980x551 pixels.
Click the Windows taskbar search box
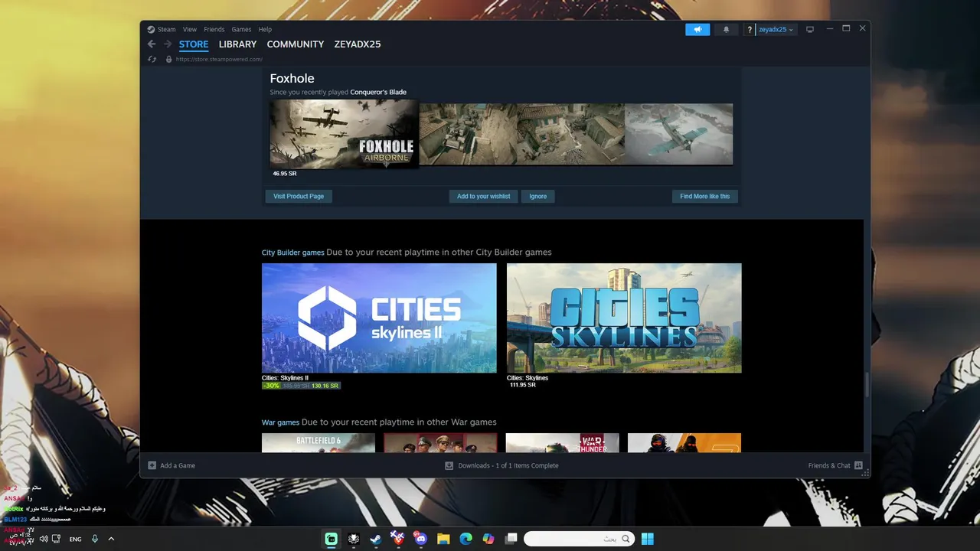[x=580, y=539]
